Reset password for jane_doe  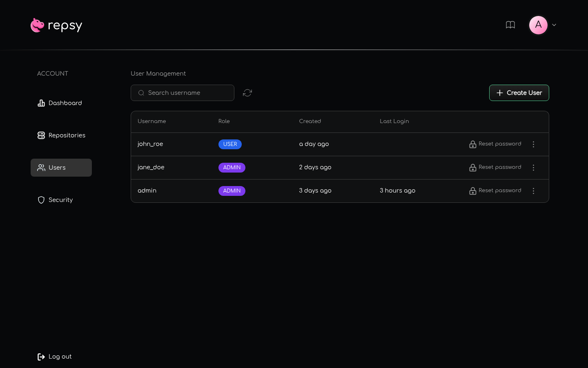point(495,167)
